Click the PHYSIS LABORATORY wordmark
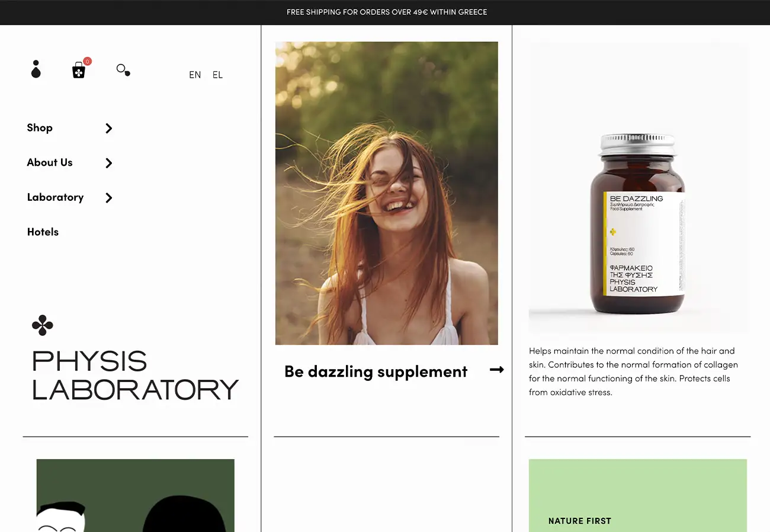The width and height of the screenshot is (770, 532). pyautogui.click(x=135, y=376)
